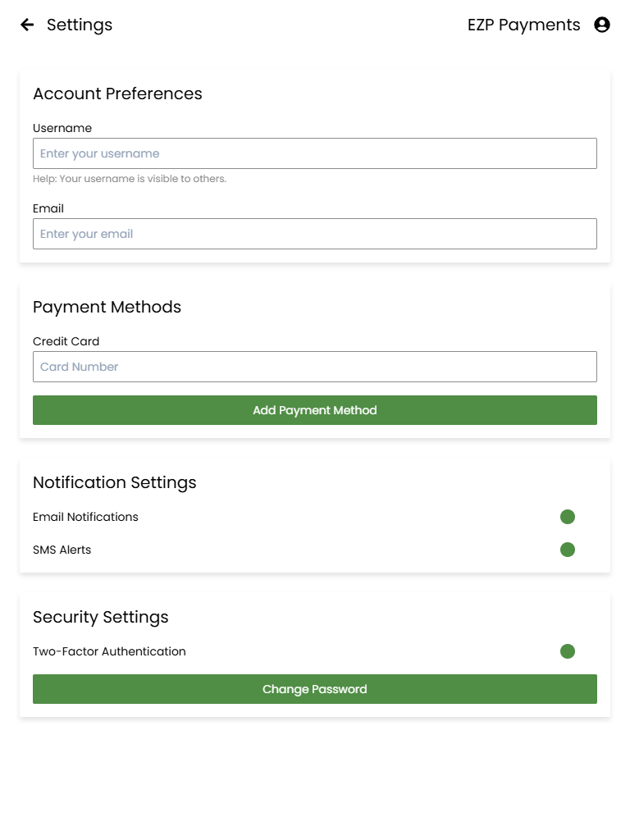Click the EZP Payments title text
The image size is (630, 840).
[x=523, y=25]
